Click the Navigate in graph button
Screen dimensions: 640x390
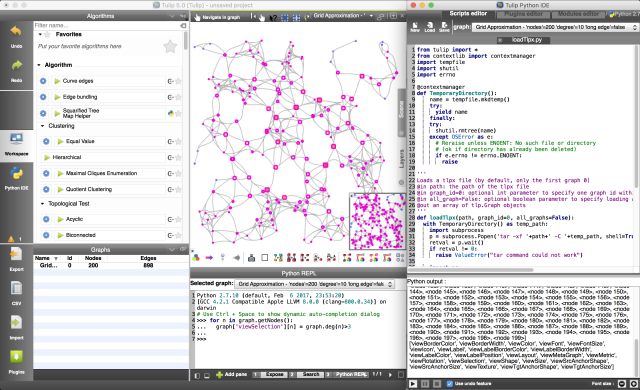[x=218, y=17]
